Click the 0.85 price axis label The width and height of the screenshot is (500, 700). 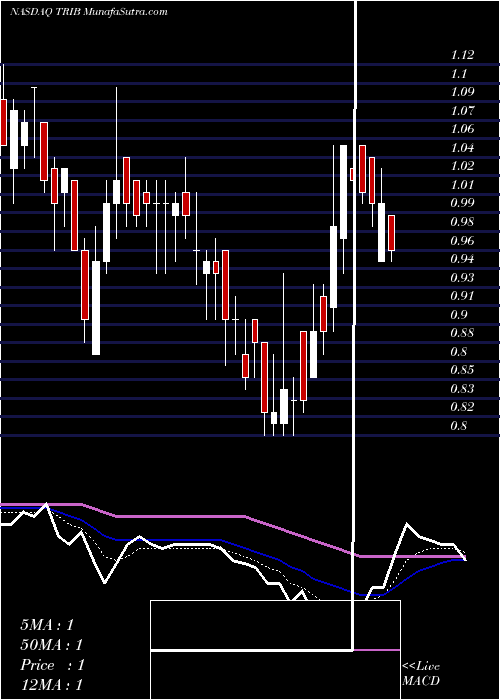tap(462, 370)
